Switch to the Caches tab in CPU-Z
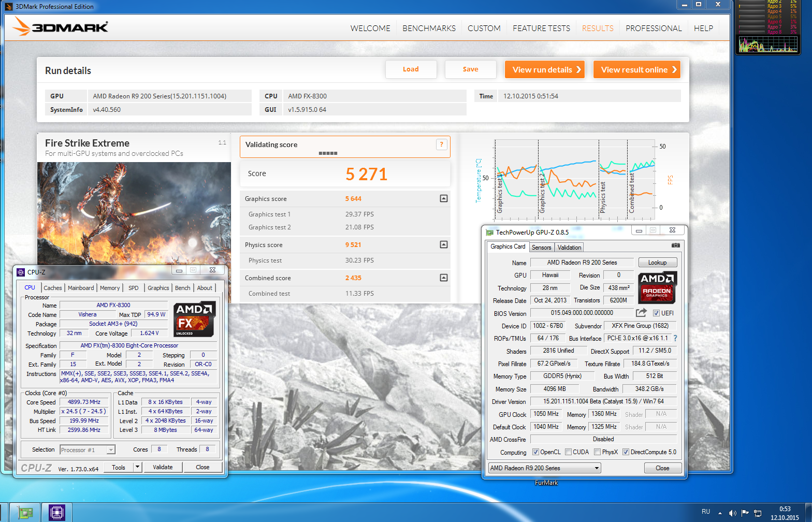Viewport: 812px width, 522px height. pyautogui.click(x=53, y=288)
